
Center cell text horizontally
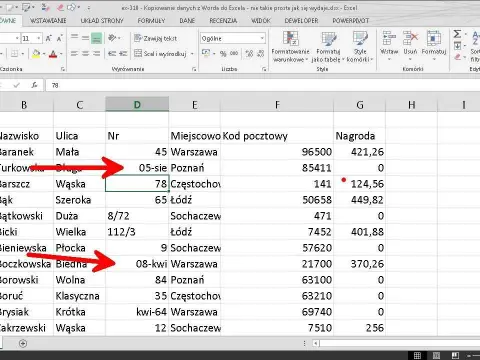pyautogui.click(x=85, y=53)
